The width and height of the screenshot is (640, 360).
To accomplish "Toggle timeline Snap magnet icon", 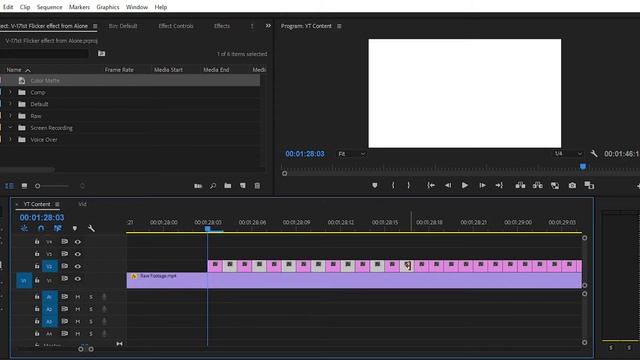I will (x=41, y=229).
